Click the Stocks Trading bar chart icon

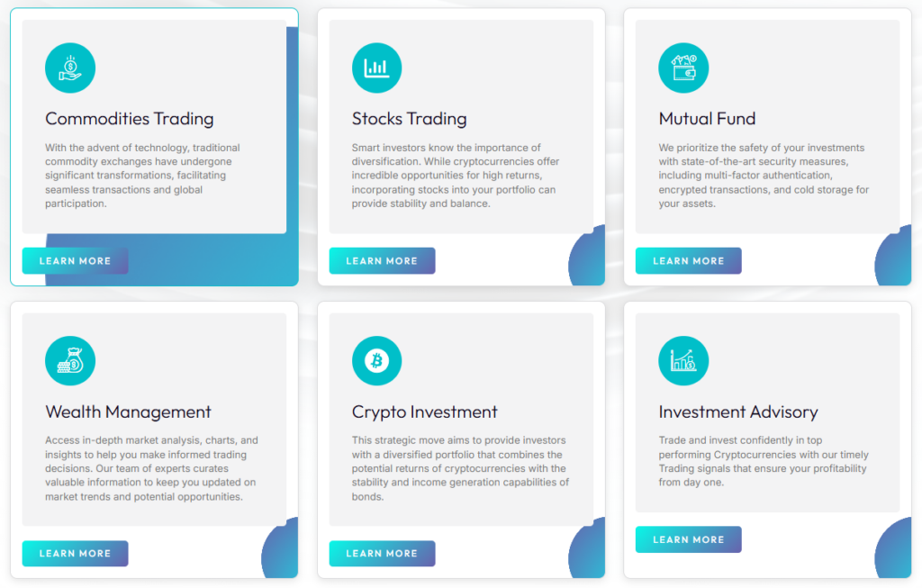point(376,68)
